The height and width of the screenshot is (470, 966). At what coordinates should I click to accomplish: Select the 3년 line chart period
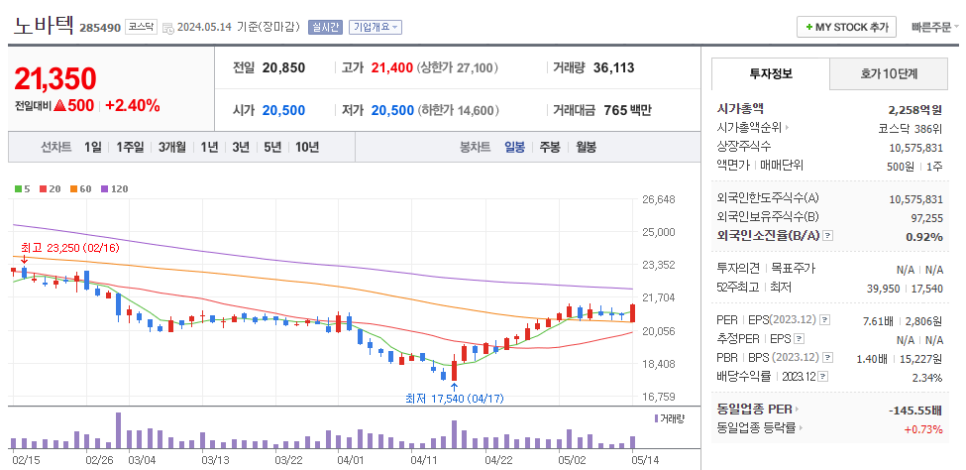[x=240, y=147]
